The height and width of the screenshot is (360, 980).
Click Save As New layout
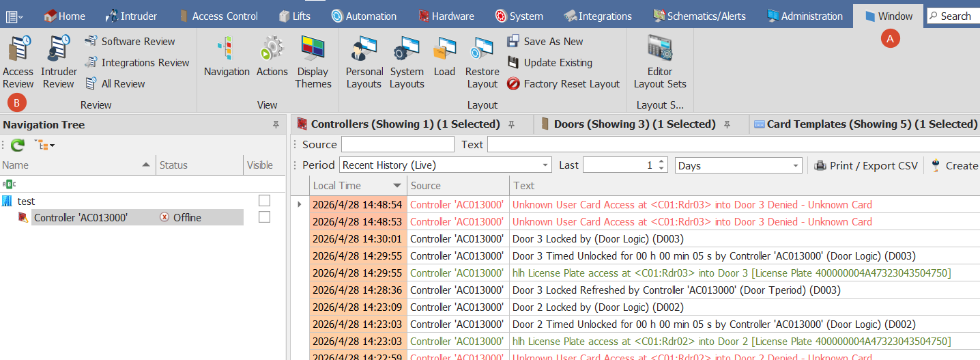point(545,42)
